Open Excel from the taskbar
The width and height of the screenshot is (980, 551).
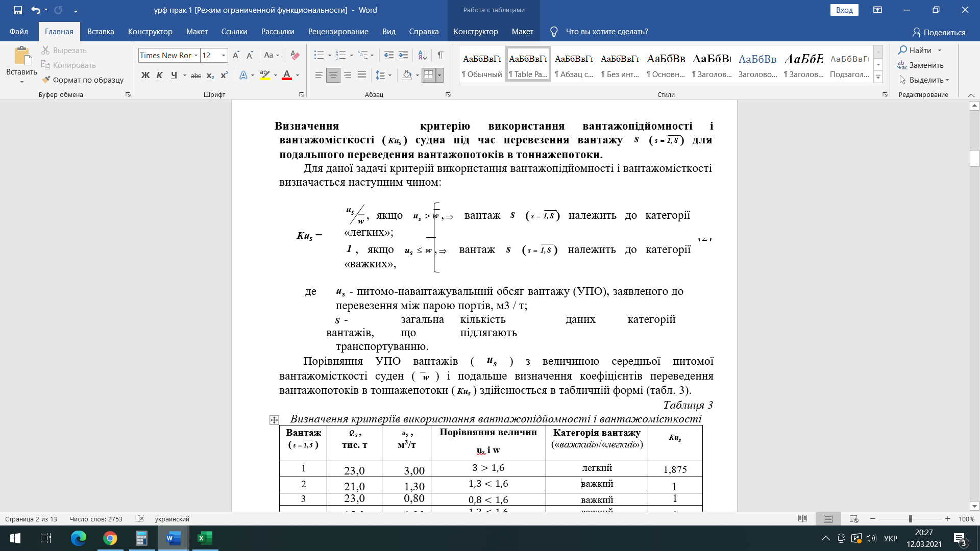[205, 538]
